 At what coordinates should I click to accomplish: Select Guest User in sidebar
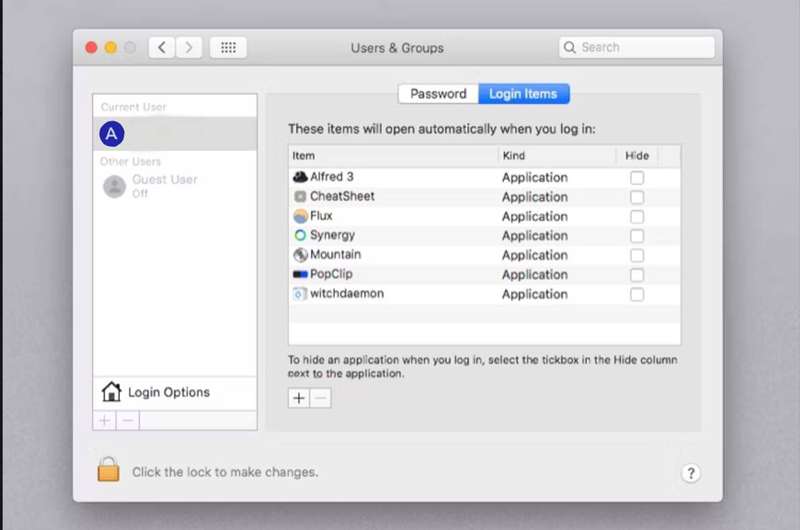pos(174,186)
